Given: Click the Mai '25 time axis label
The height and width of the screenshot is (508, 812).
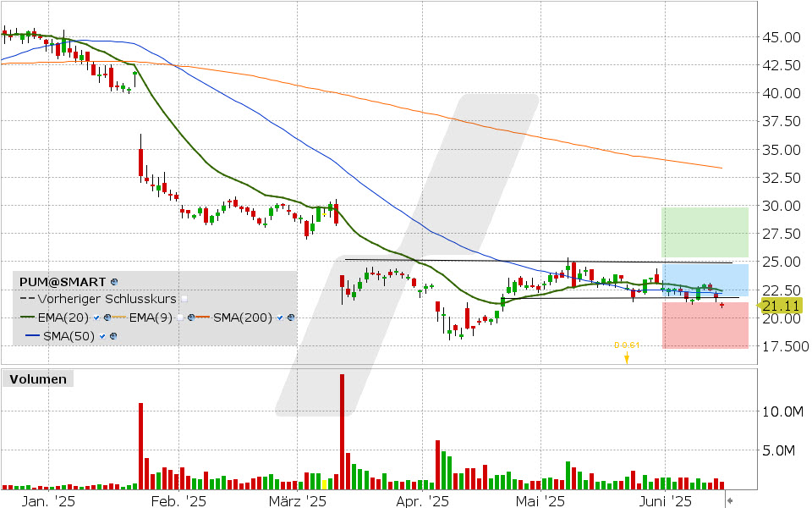Looking at the screenshot, I should pyautogui.click(x=540, y=501).
